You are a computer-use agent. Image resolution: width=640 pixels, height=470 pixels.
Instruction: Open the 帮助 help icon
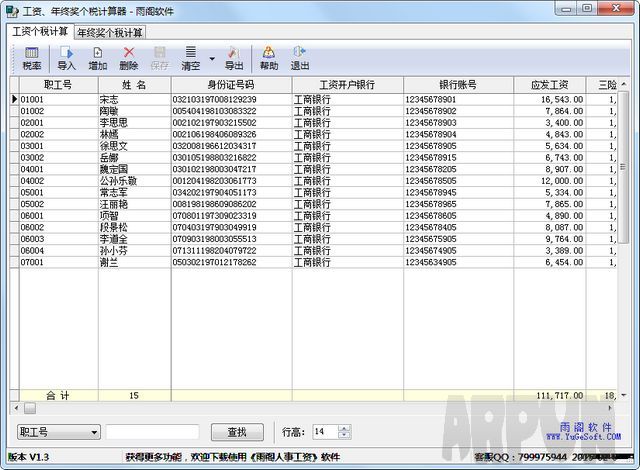[x=268, y=57]
